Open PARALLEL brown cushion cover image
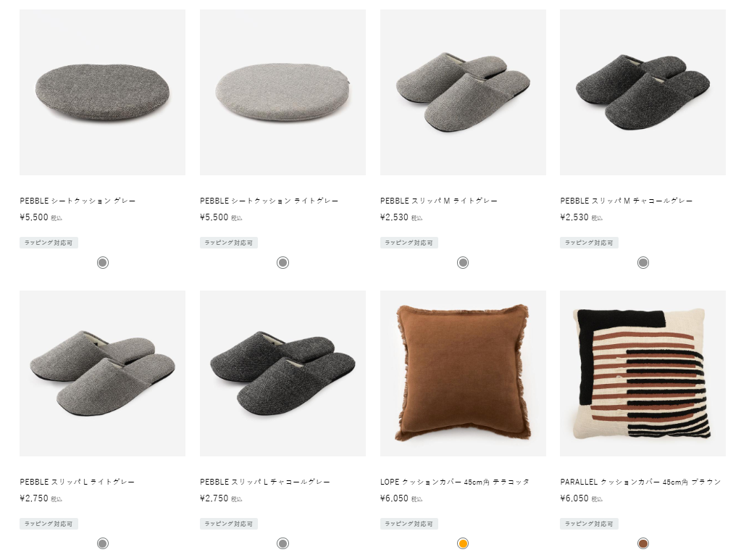 [642, 373]
